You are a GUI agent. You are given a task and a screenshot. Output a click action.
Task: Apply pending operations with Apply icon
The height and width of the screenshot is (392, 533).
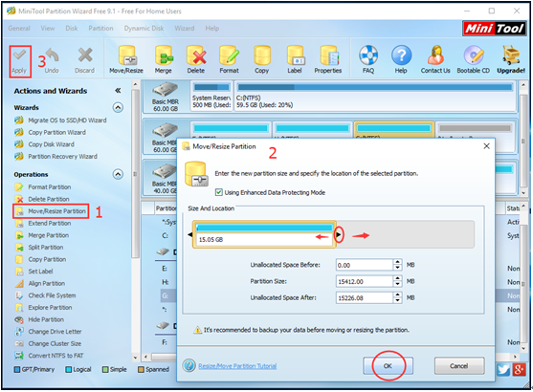[x=19, y=61]
